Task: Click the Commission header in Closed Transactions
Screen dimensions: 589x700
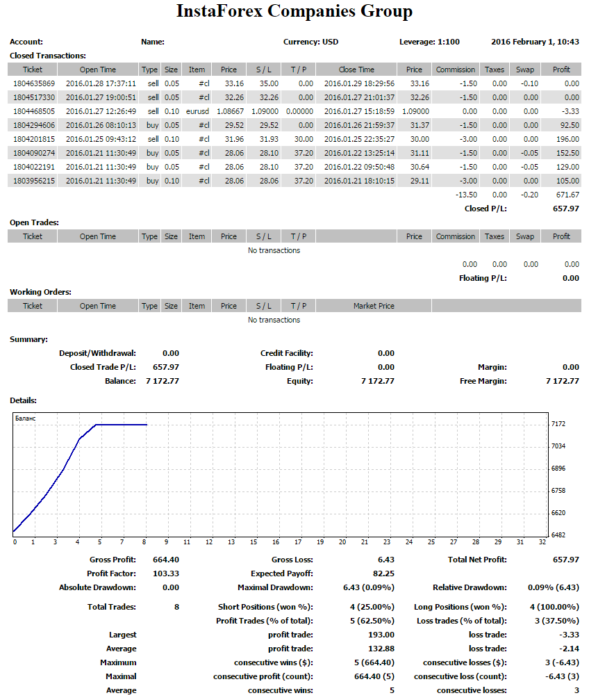Action: (455, 70)
